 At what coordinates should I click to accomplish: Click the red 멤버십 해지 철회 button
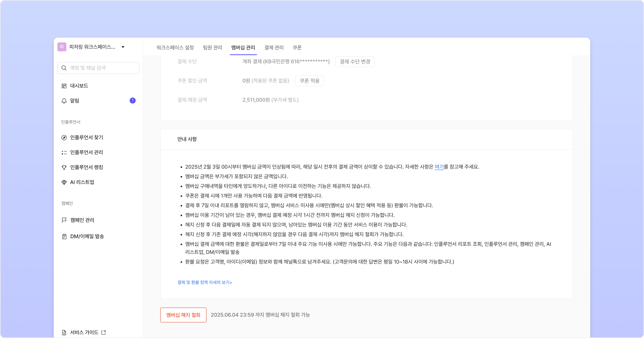pyautogui.click(x=183, y=315)
